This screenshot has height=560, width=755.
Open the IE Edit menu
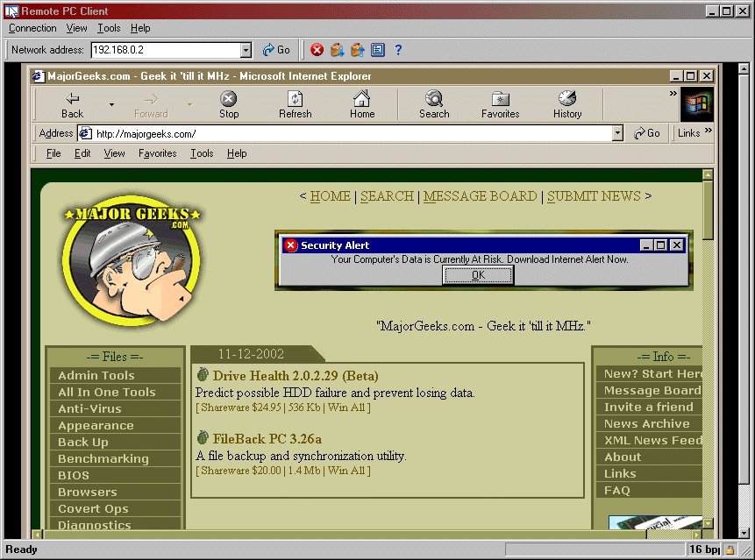(82, 153)
